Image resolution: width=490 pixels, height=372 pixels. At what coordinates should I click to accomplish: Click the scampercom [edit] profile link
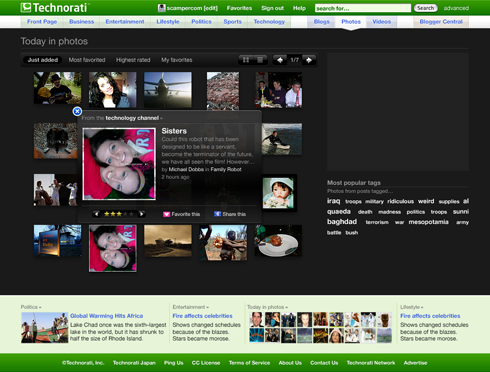click(x=192, y=8)
